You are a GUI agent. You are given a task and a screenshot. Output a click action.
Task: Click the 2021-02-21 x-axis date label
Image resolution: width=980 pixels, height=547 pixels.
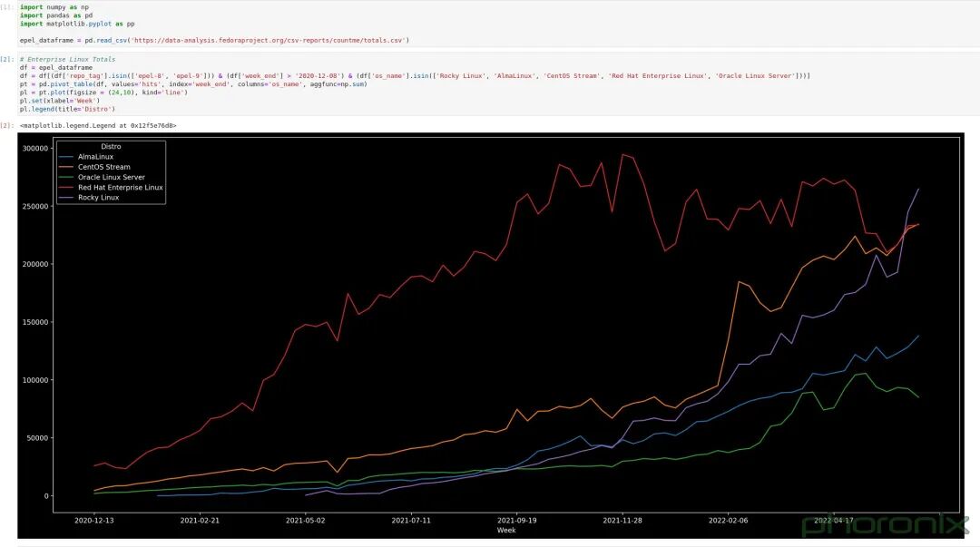pyautogui.click(x=200, y=520)
